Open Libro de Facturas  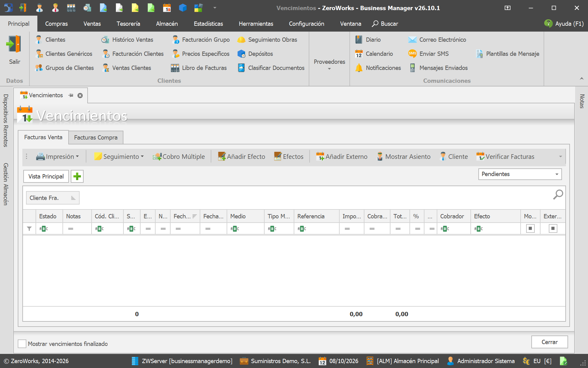199,68
